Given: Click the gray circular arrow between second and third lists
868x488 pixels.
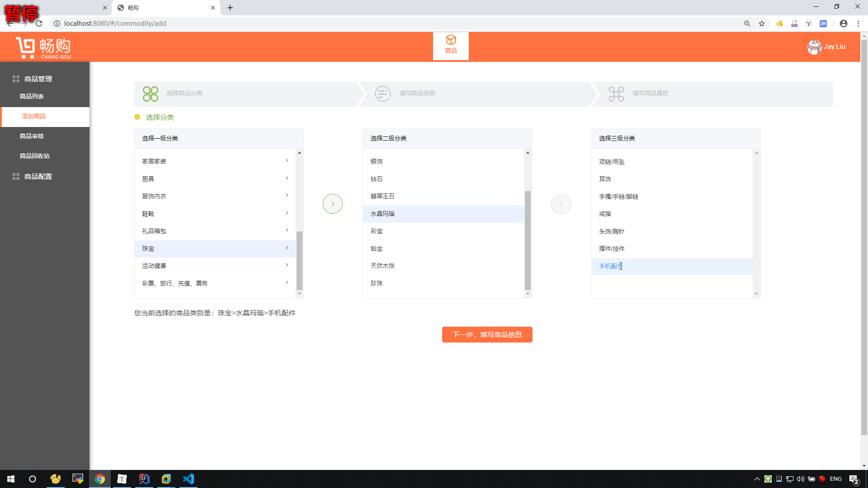Looking at the screenshot, I should [561, 204].
